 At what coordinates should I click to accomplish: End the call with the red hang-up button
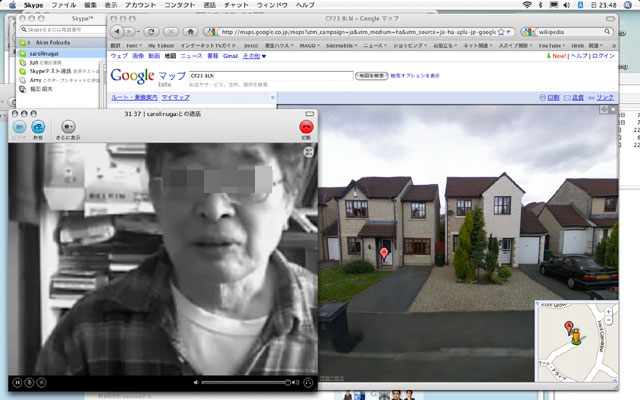[306, 127]
